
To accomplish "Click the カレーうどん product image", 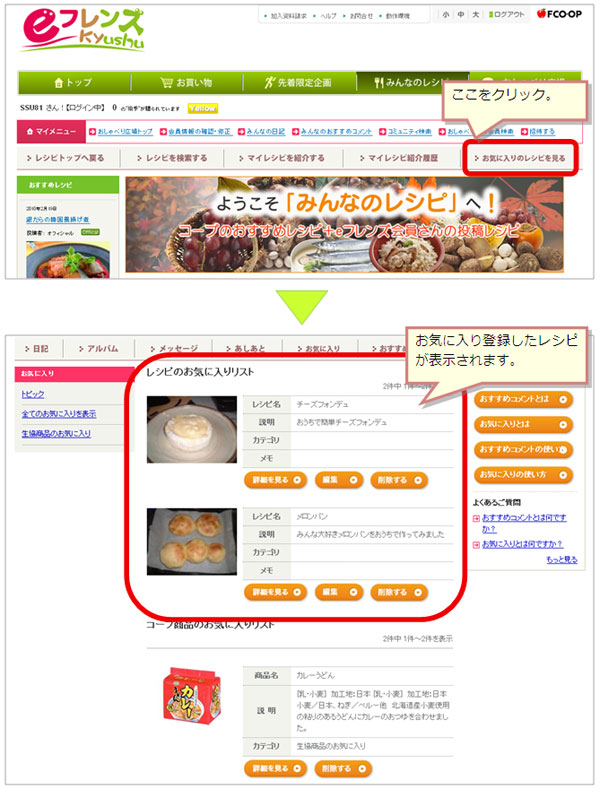I will pos(192,696).
